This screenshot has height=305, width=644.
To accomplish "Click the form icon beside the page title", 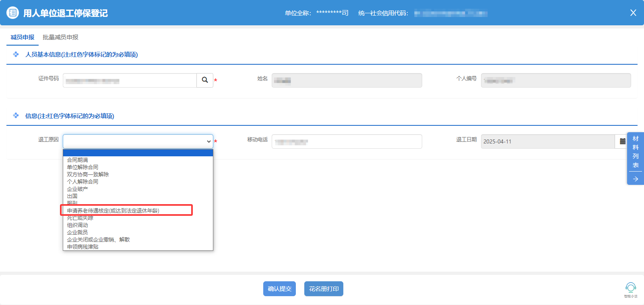I will point(12,13).
